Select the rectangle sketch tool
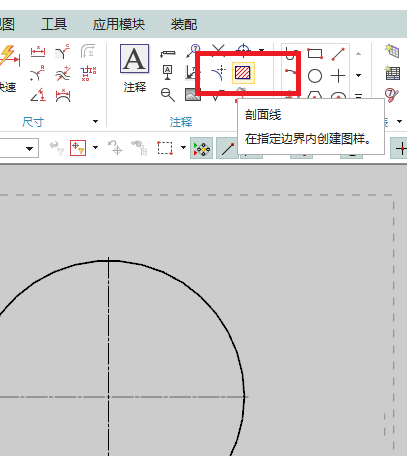 coord(315,53)
